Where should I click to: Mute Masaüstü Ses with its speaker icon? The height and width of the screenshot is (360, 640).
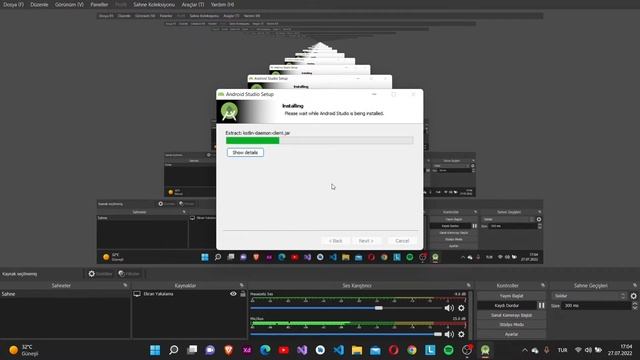pos(449,308)
